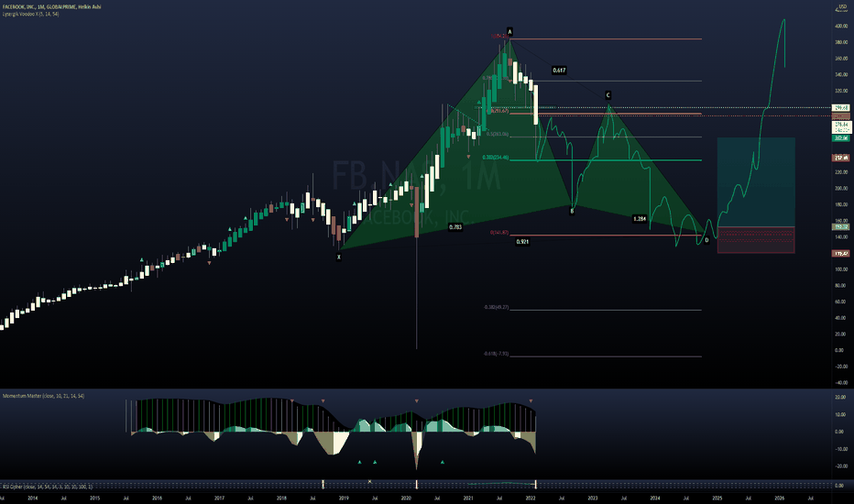Select the 0.382(234.46) Fibonacci level label
Screen dimensions: 854x504
(495, 158)
